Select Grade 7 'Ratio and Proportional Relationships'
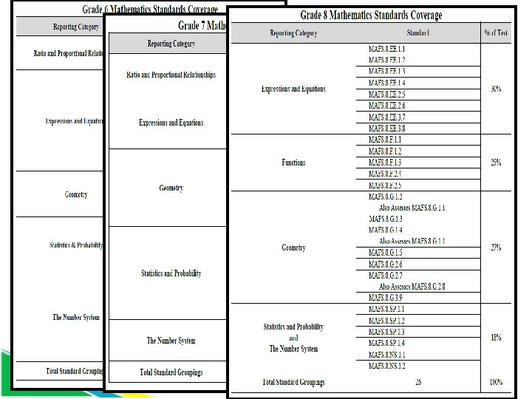The image size is (532, 399). pyautogui.click(x=171, y=75)
